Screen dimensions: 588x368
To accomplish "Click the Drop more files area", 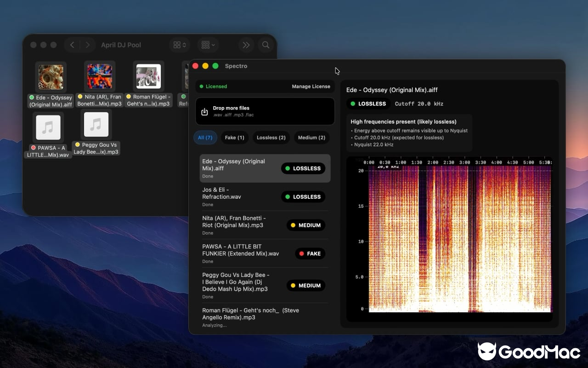I will [x=265, y=111].
